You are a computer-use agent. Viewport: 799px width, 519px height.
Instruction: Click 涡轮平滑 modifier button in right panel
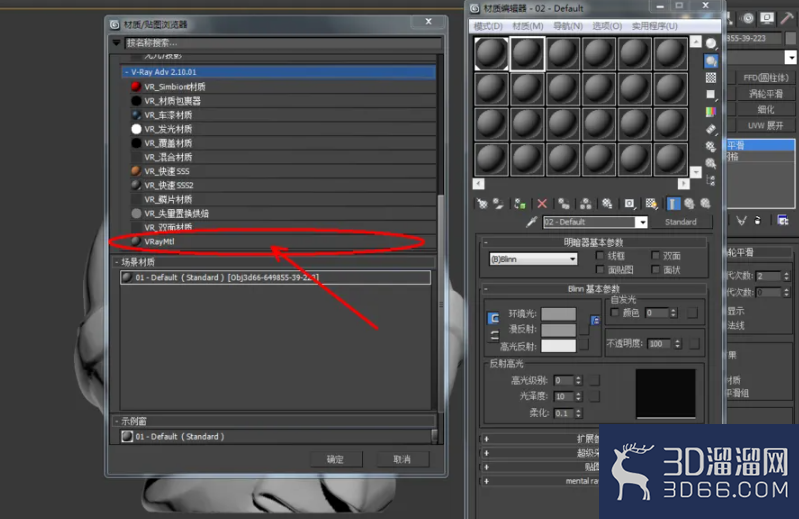pyautogui.click(x=765, y=94)
